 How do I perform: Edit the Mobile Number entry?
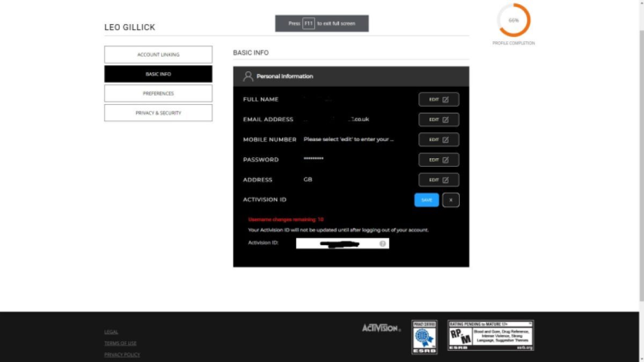tap(438, 139)
